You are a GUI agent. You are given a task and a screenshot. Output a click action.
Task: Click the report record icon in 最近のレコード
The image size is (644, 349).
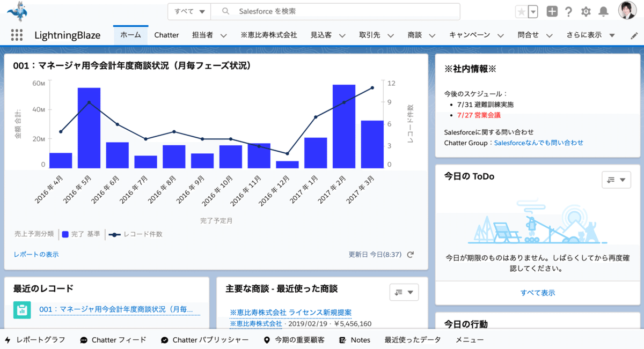(x=22, y=310)
